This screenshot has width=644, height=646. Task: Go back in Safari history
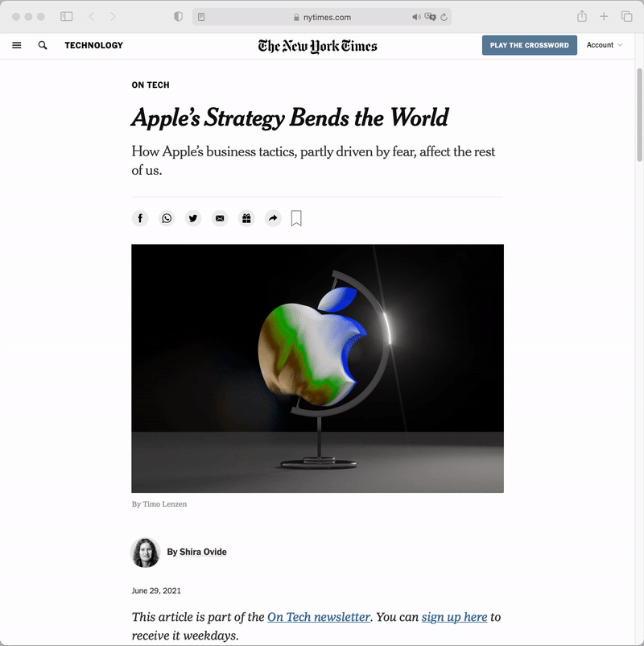click(x=92, y=16)
